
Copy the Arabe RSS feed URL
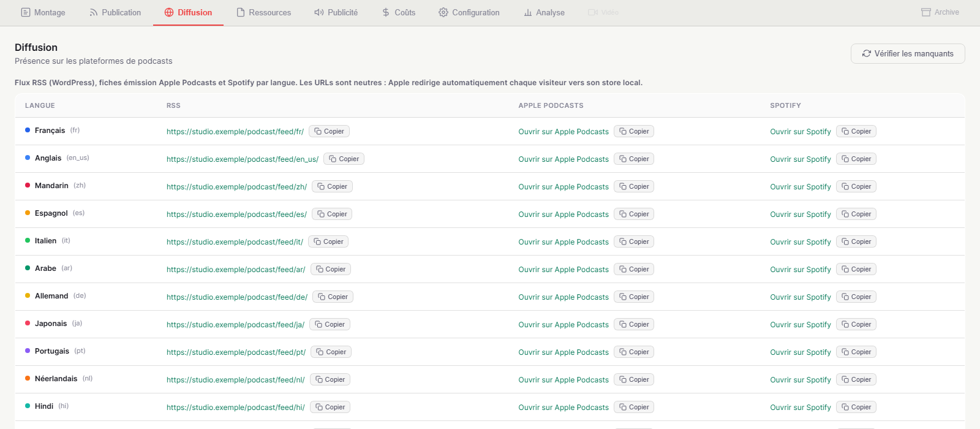point(331,269)
